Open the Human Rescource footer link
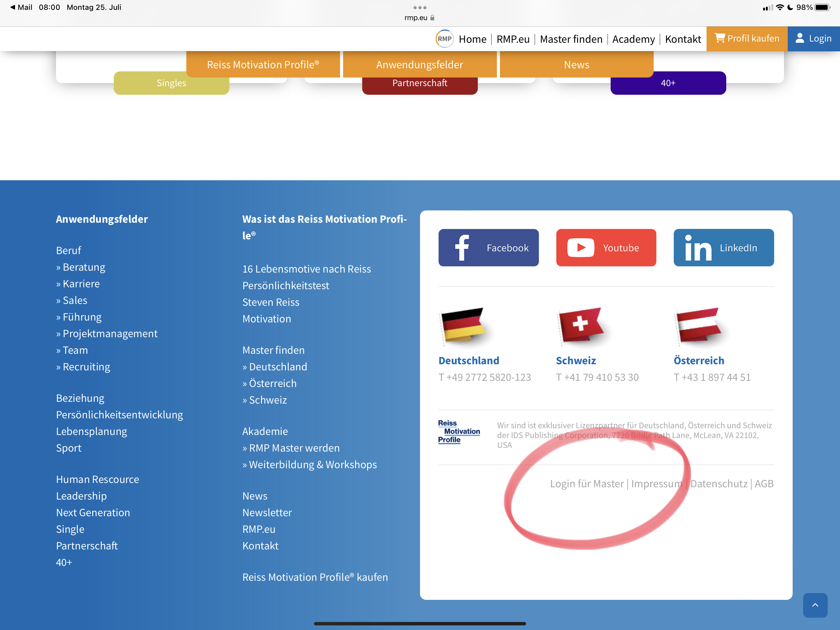Viewport: 840px width, 630px height. (97, 479)
